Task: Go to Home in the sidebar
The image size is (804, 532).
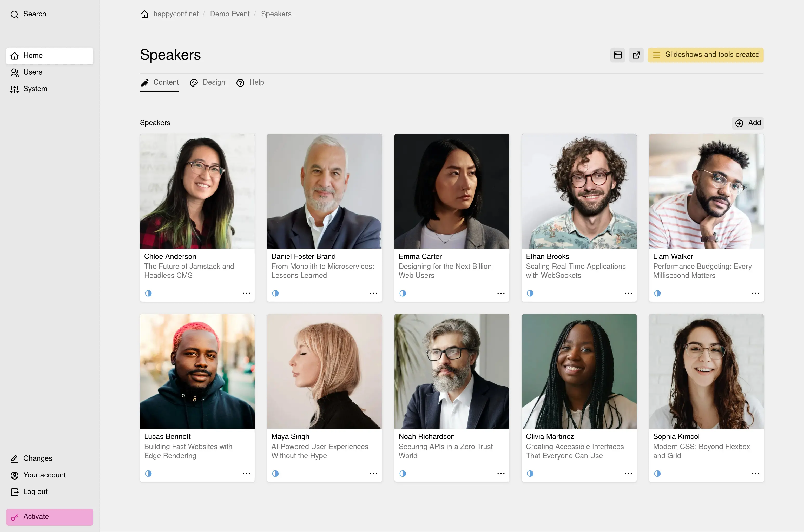Action: pos(50,56)
